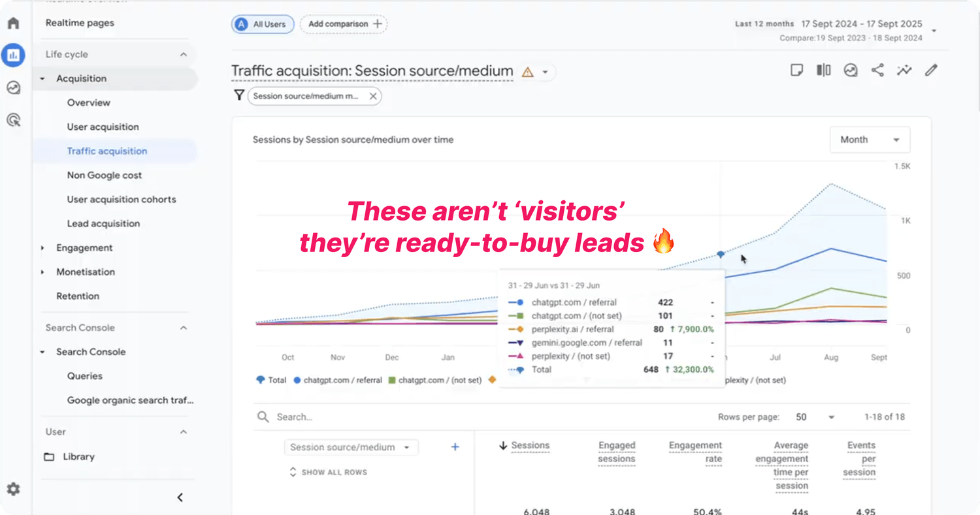
Task: Open User acquisition report
Action: [103, 127]
